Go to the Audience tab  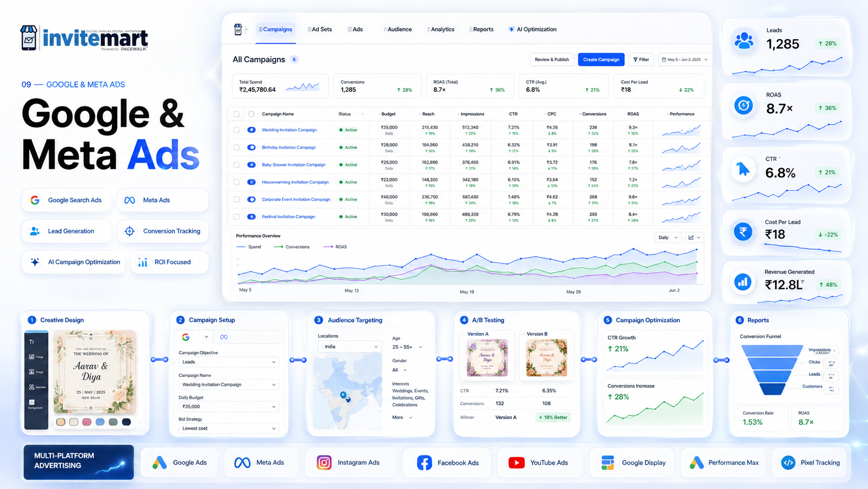click(398, 30)
